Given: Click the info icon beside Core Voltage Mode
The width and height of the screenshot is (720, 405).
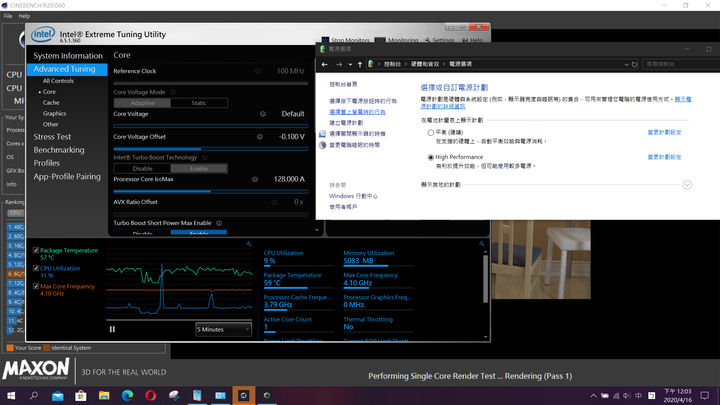Looking at the screenshot, I should pos(173,92).
